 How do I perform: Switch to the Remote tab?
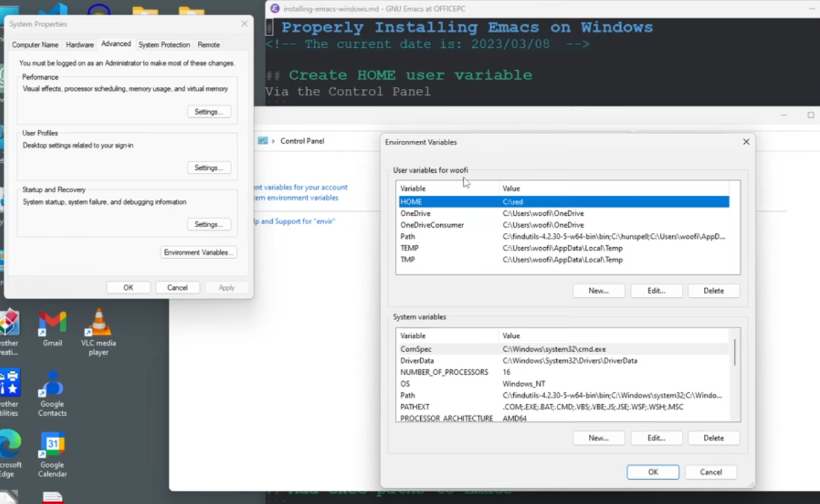[208, 44]
